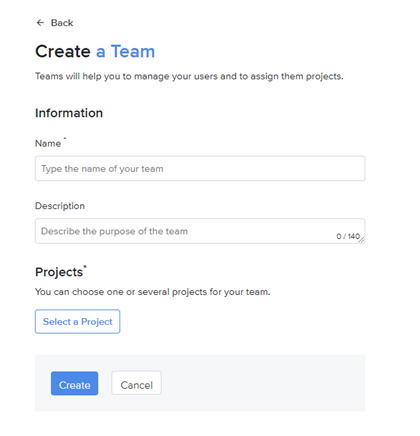The image size is (420, 436).
Task: Focus the team Name input field
Action: 200,168
